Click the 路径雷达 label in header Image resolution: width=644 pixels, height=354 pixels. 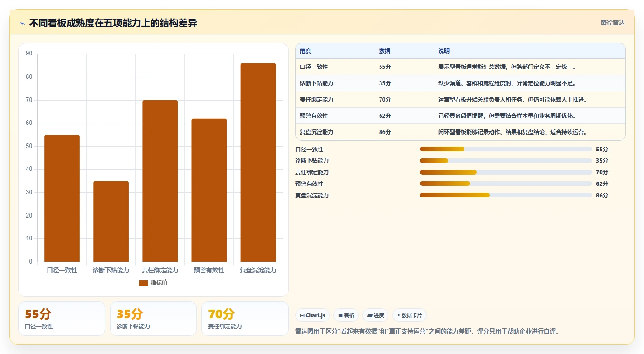click(612, 22)
